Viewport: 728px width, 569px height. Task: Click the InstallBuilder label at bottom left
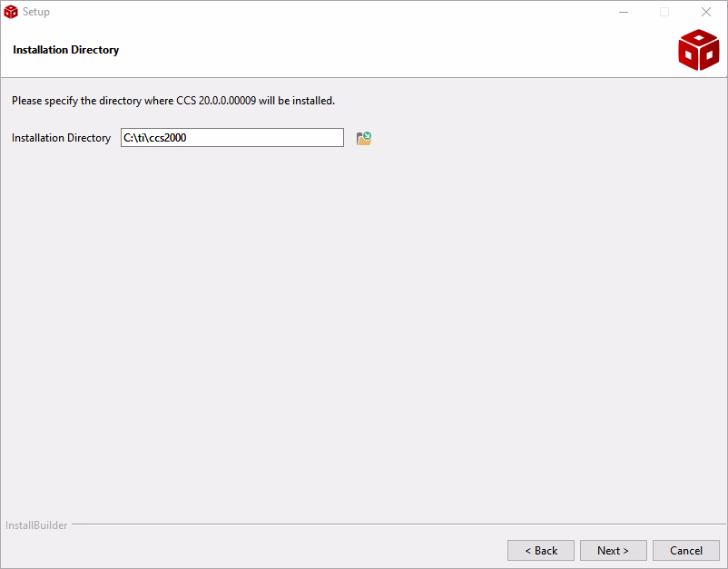[36, 525]
